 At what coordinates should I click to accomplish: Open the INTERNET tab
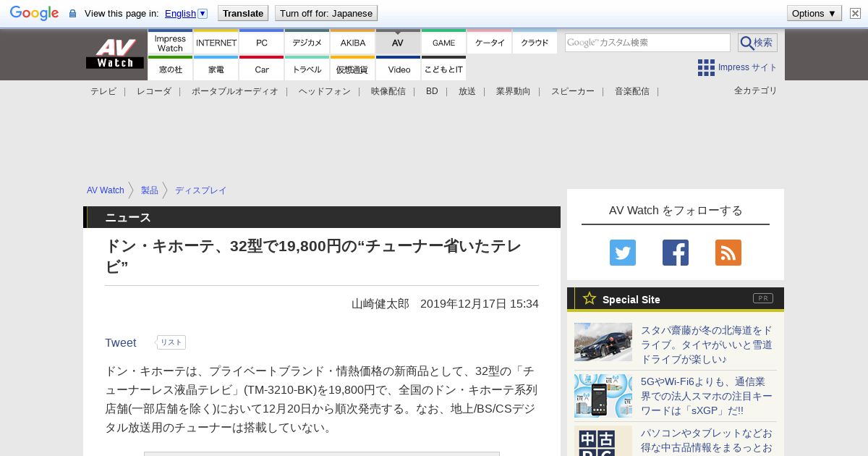[x=216, y=42]
